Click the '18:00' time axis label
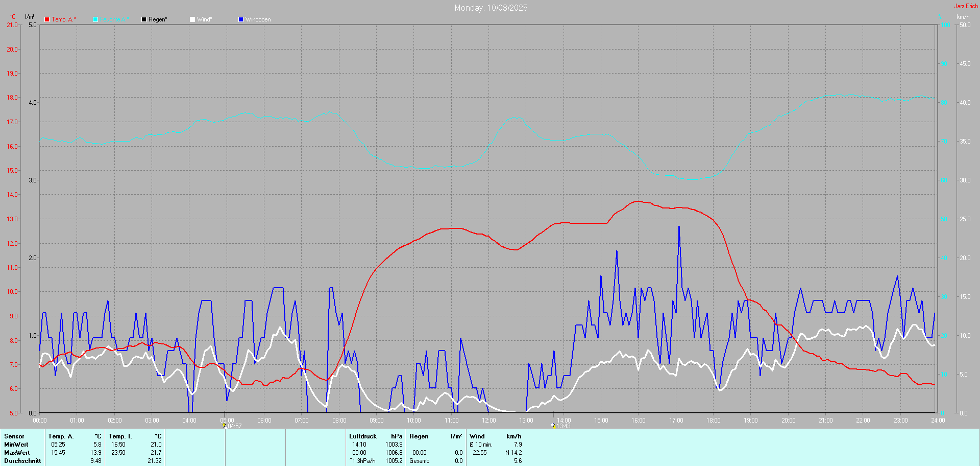Viewport: 980px width, 466px height. point(714,421)
